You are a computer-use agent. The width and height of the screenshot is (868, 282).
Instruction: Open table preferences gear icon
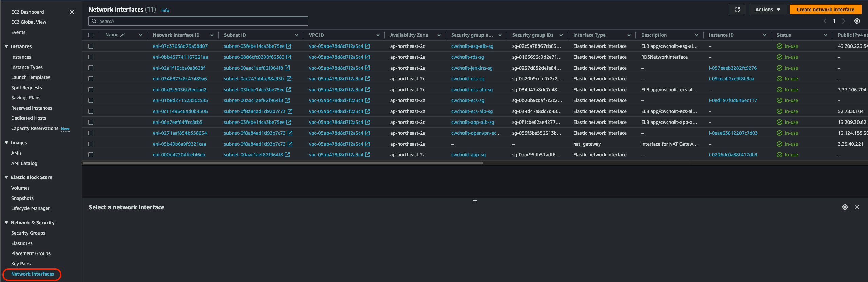(x=857, y=21)
